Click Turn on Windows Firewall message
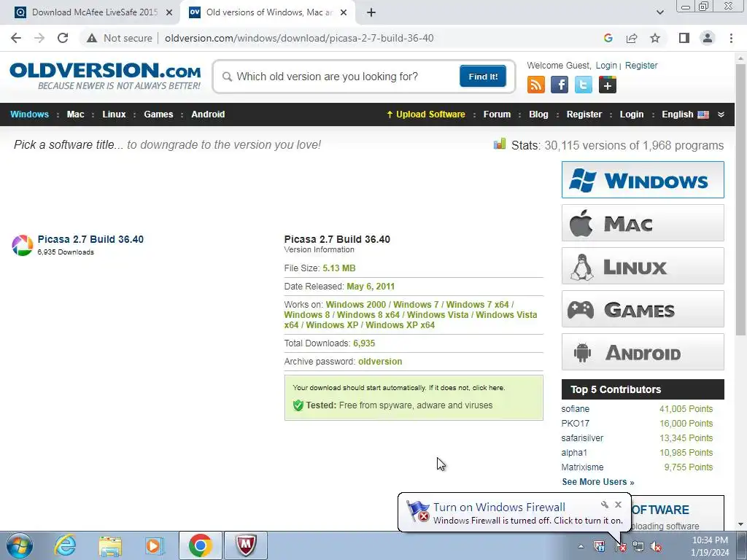Viewport: 747px width, 560px height. coord(499,507)
